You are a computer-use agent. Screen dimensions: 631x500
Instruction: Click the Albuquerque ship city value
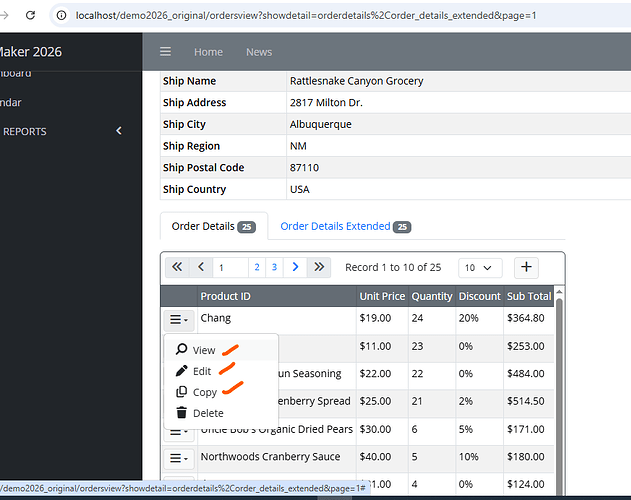click(x=320, y=124)
